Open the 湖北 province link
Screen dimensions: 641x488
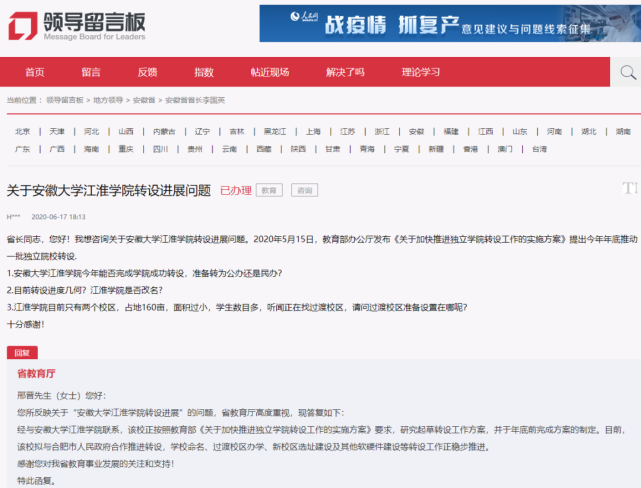click(x=589, y=132)
